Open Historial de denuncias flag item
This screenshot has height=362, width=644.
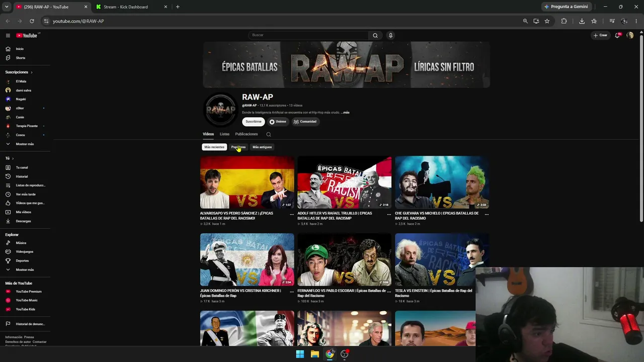coord(25,324)
